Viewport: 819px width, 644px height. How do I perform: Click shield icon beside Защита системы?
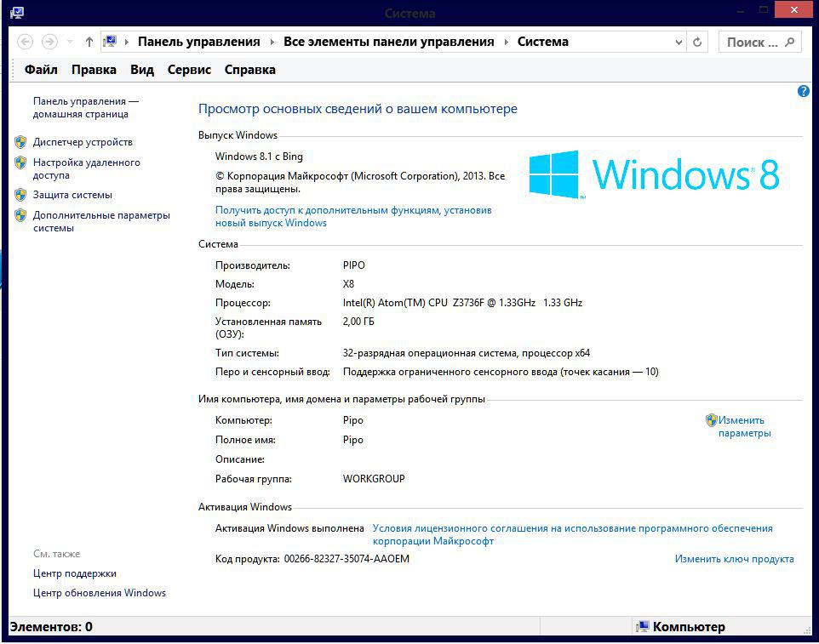20,195
